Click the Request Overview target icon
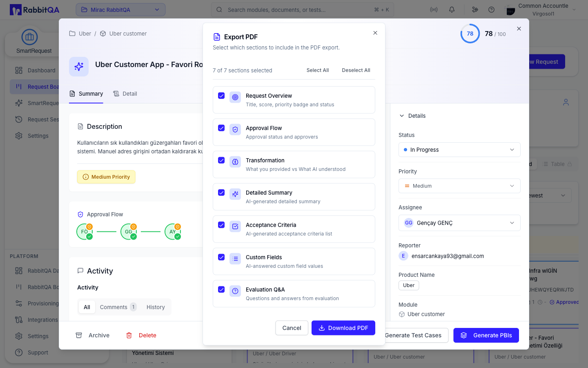The width and height of the screenshot is (588, 368). point(235,97)
